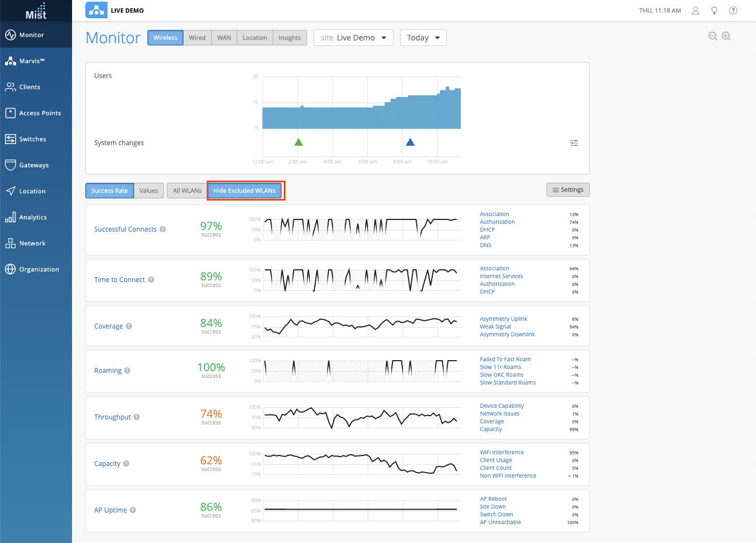This screenshot has width=756, height=543.
Task: Open the help question mark icon
Action: (733, 11)
